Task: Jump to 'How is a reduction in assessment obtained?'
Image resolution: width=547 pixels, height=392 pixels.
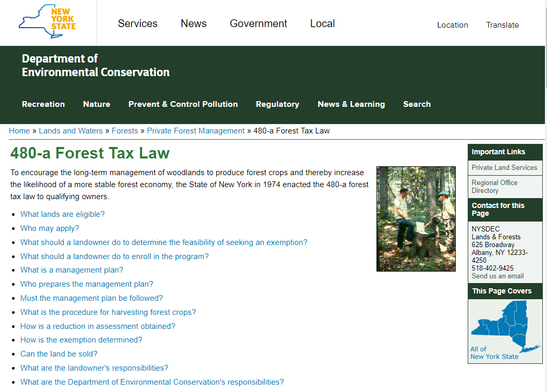Action: coord(98,326)
